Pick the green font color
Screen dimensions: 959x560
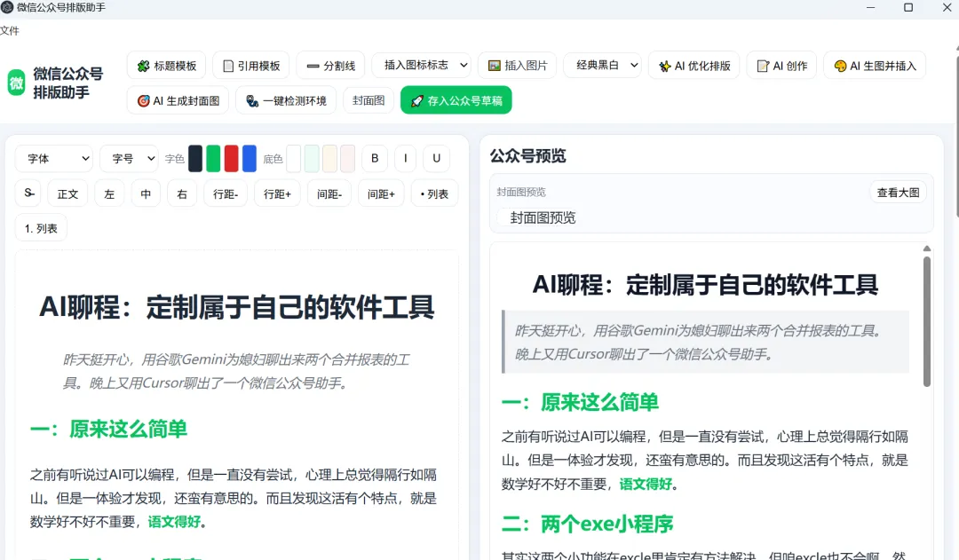tap(213, 158)
